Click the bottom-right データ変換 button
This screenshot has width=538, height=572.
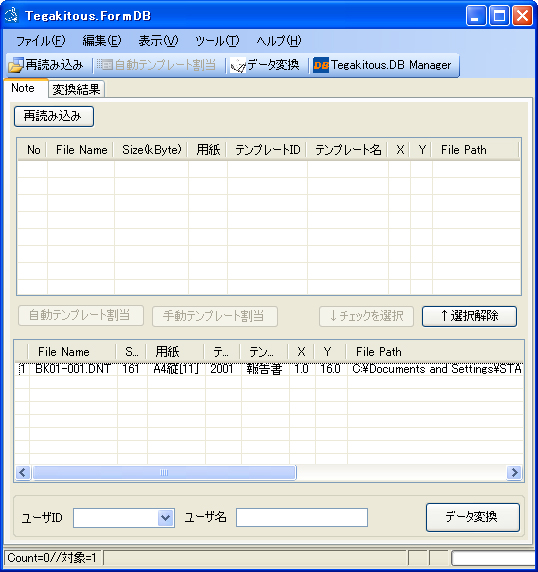473,517
